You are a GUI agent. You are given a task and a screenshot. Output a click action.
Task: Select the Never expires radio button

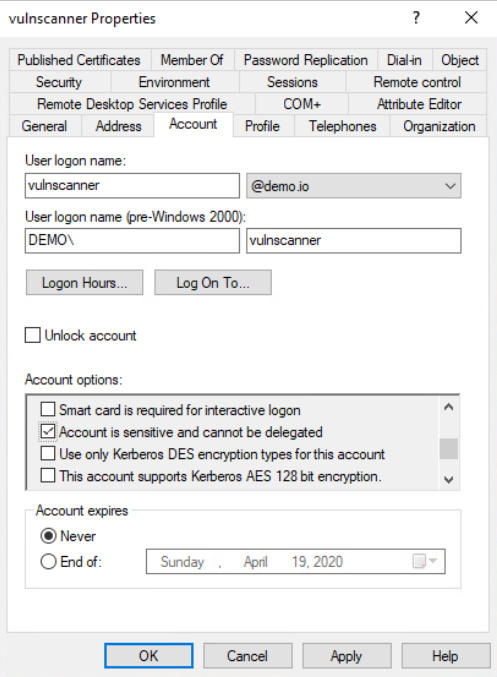[48, 536]
